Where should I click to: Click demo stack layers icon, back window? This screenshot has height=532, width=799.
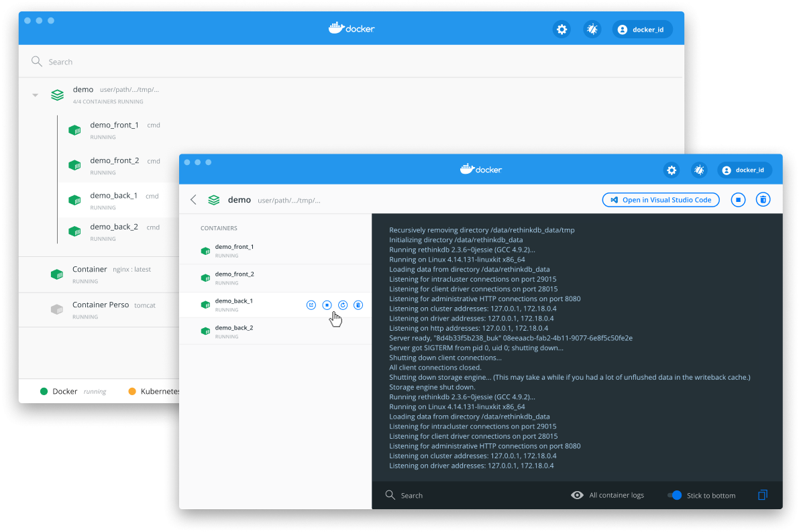[58, 95]
